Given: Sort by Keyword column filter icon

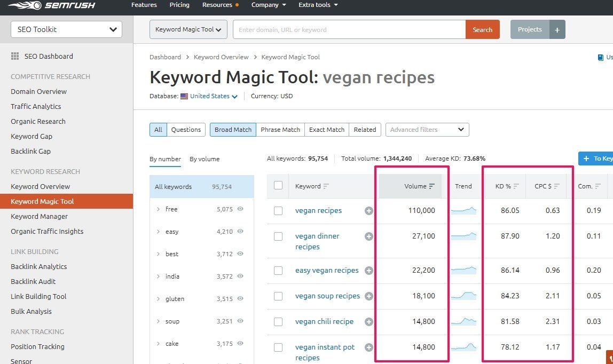Looking at the screenshot, I should pyautogui.click(x=326, y=186).
